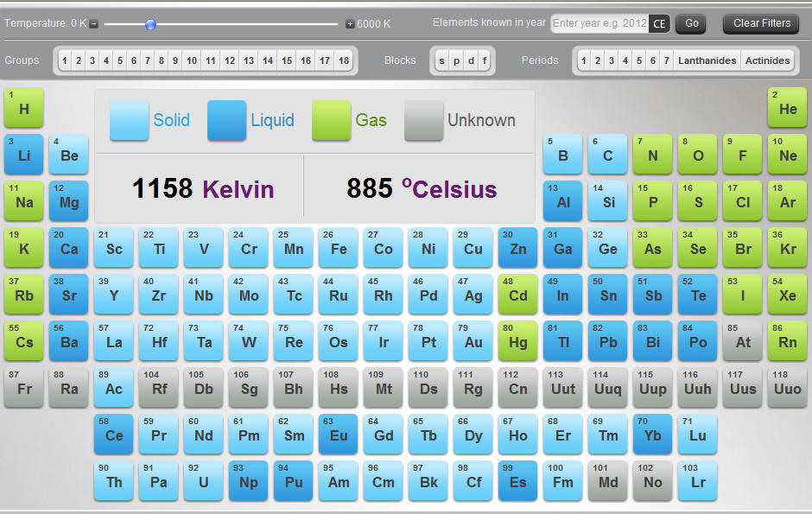Image resolution: width=812 pixels, height=514 pixels.
Task: Select the Iron (Fe) element tile
Action: pyautogui.click(x=338, y=247)
